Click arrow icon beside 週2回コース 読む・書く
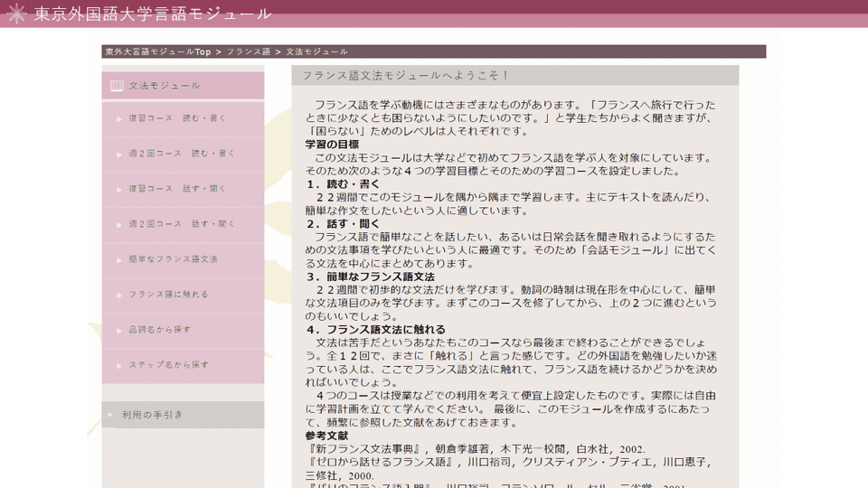Viewport: 868px width, 488px height. pos(119,155)
